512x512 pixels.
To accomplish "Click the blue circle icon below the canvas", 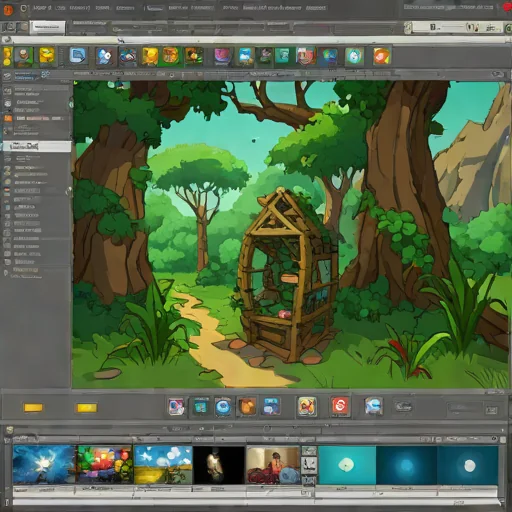I will point(223,407).
